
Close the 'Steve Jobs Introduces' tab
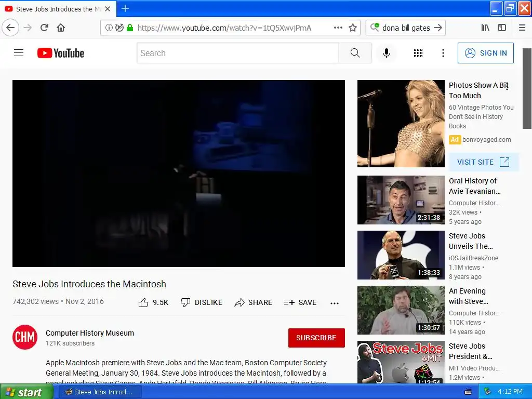tap(108, 9)
